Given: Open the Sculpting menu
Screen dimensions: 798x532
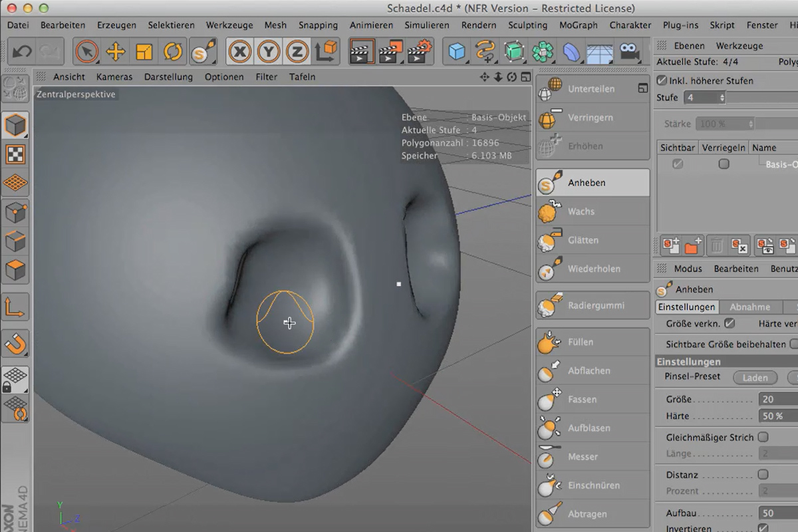Looking at the screenshot, I should (527, 25).
